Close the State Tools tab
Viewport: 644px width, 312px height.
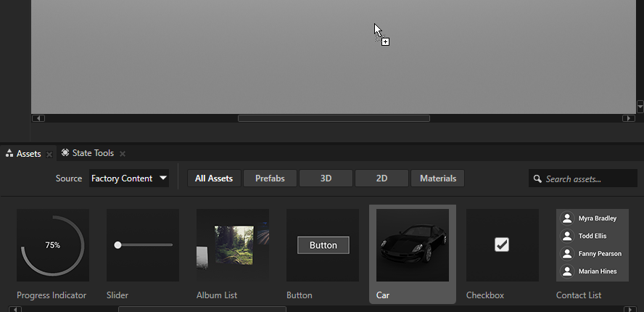[x=123, y=154]
